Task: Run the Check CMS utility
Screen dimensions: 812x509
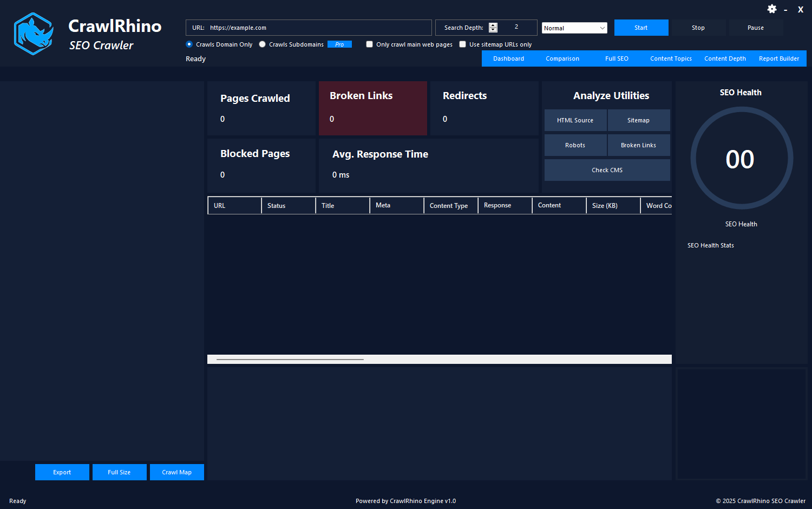Action: pyautogui.click(x=607, y=169)
